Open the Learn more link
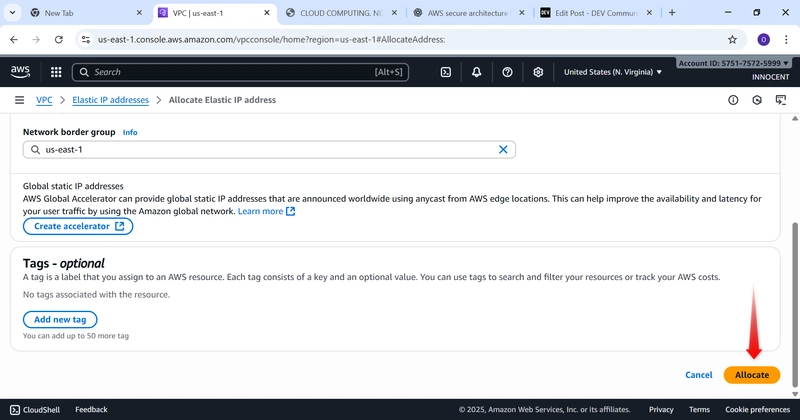Viewport: 800px width, 420px height. [x=266, y=211]
